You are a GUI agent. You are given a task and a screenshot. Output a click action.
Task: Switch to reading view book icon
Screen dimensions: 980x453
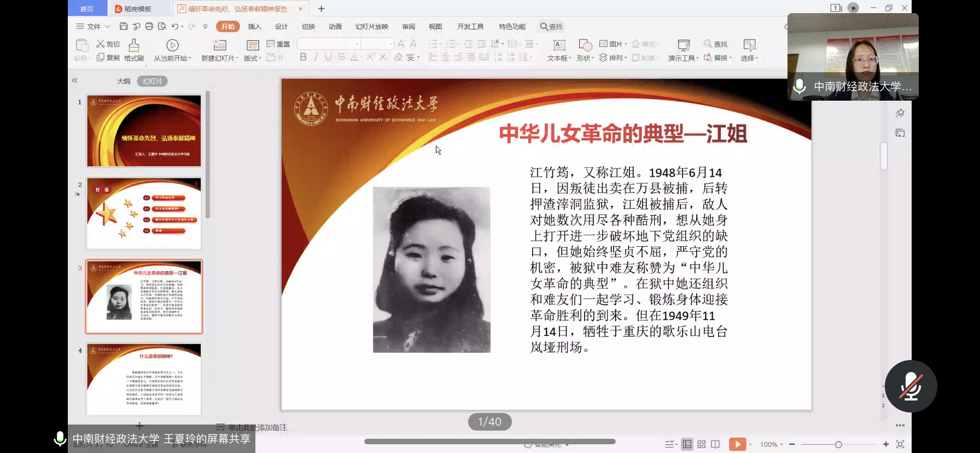pyautogui.click(x=715, y=444)
